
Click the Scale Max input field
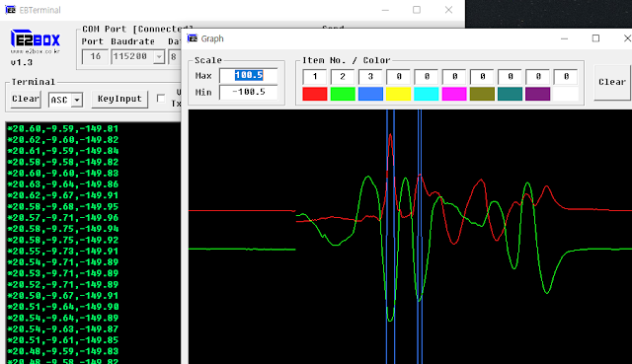pos(248,75)
